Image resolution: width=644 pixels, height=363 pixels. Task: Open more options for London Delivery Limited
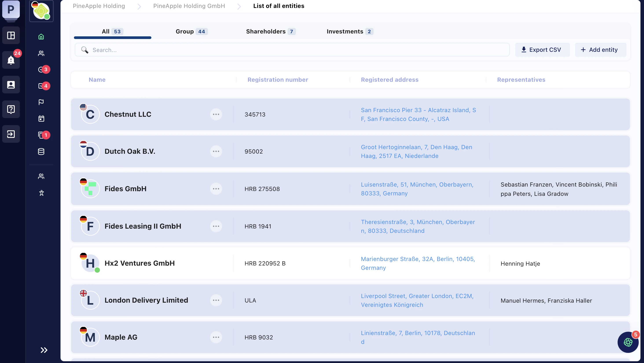point(216,300)
